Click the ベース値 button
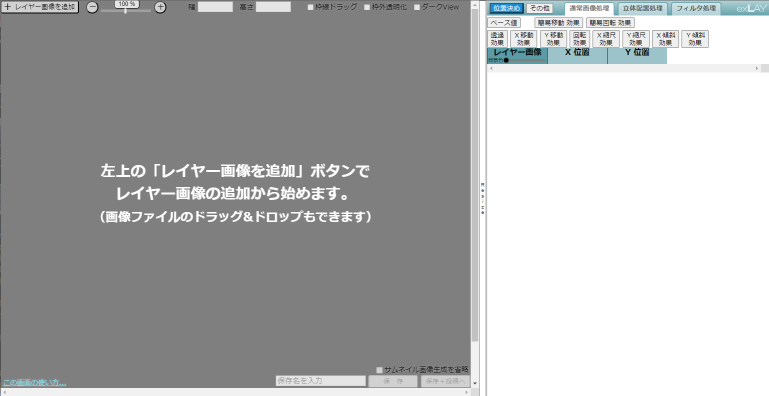The width and height of the screenshot is (769, 396). [x=504, y=23]
